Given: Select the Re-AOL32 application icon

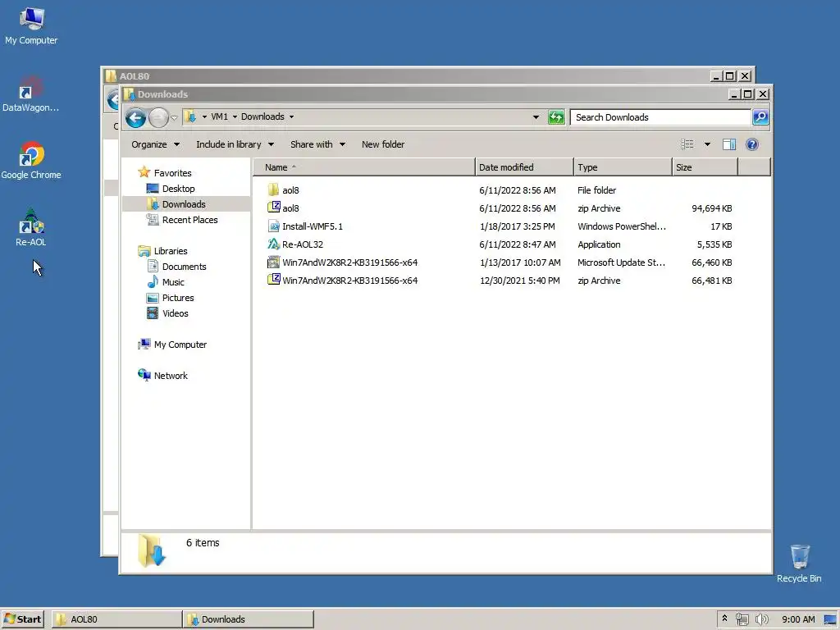Looking at the screenshot, I should (x=274, y=244).
